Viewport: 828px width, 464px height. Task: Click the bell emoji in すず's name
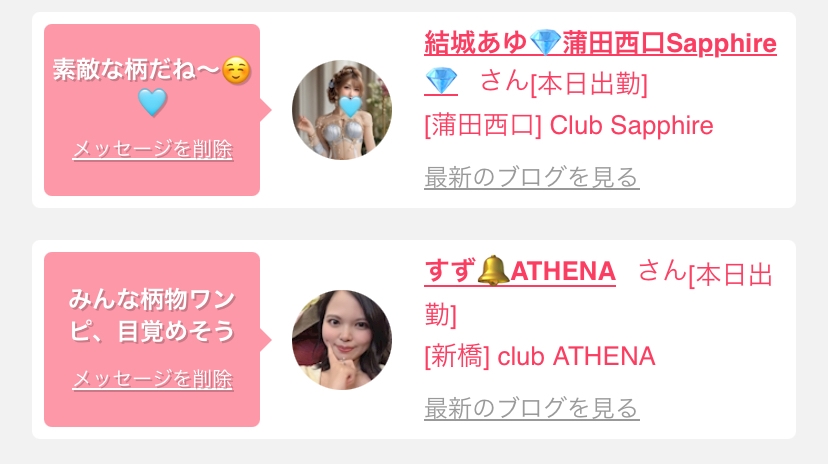493,270
